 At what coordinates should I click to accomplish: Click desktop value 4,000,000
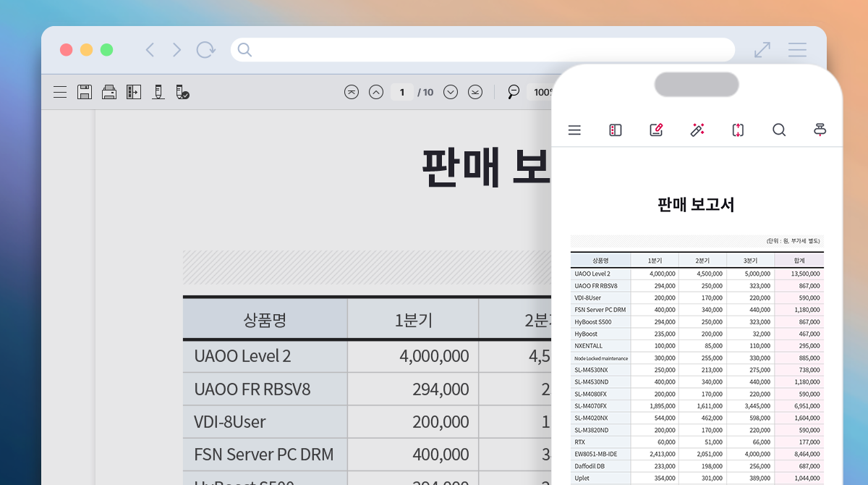tap(434, 356)
